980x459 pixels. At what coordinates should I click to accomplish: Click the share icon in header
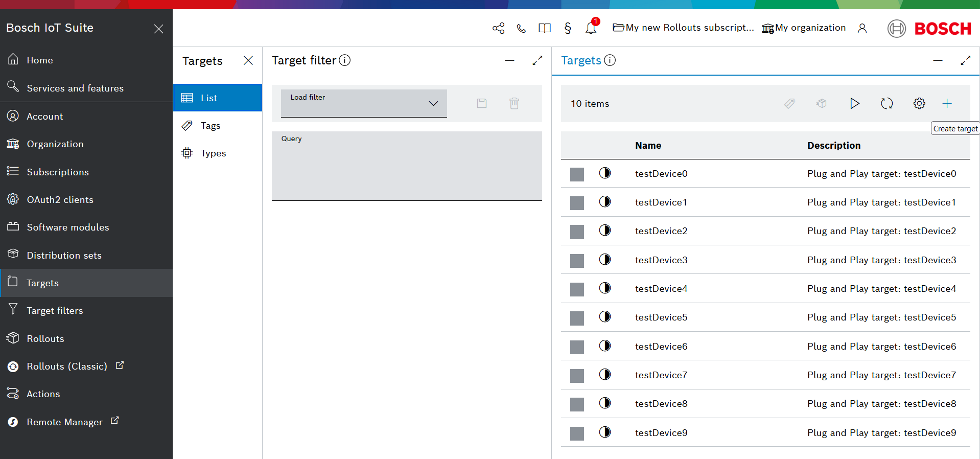tap(498, 28)
